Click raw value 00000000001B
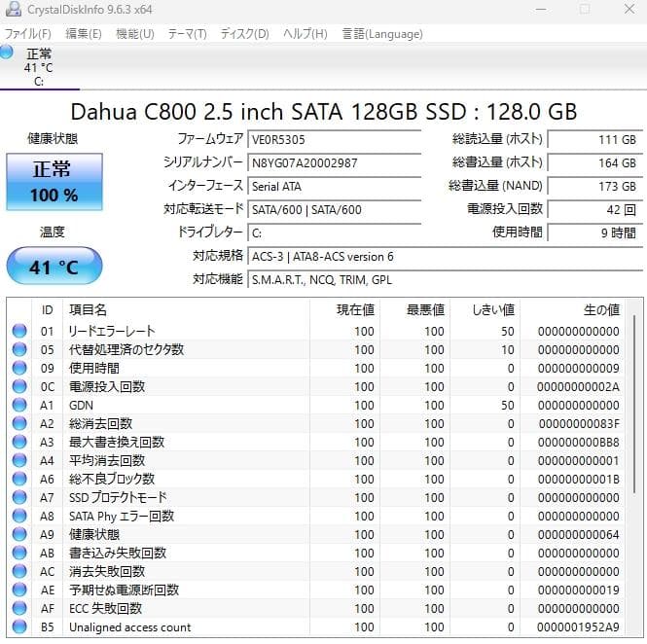Screen dimensions: 647x644 pyautogui.click(x=579, y=480)
